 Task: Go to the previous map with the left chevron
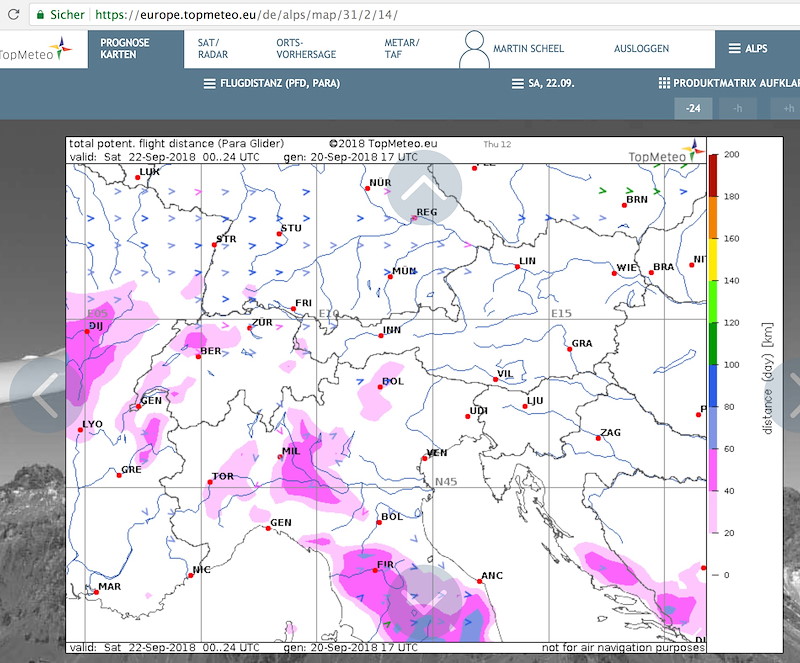point(46,396)
